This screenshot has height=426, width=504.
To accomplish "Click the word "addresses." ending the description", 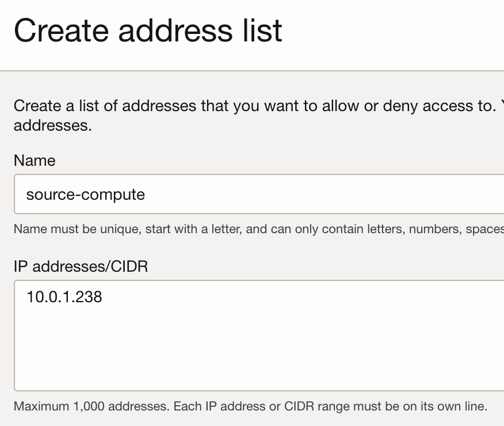I will [x=53, y=125].
